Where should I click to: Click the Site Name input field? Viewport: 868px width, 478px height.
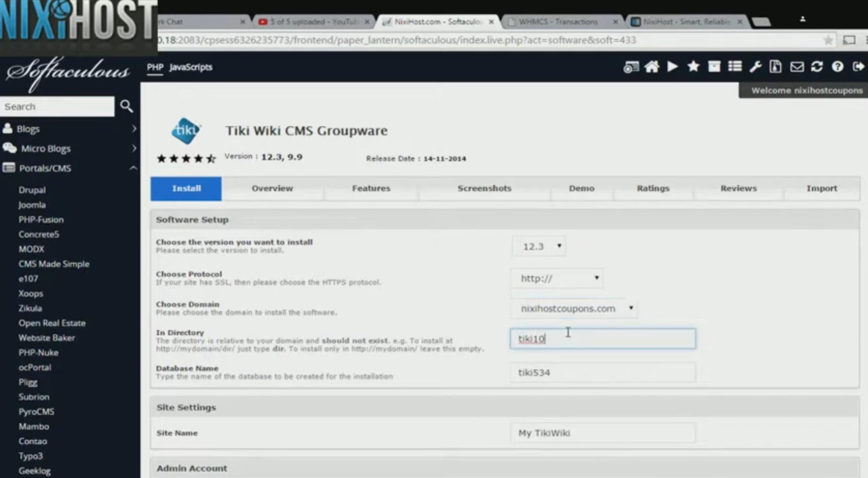[602, 433]
